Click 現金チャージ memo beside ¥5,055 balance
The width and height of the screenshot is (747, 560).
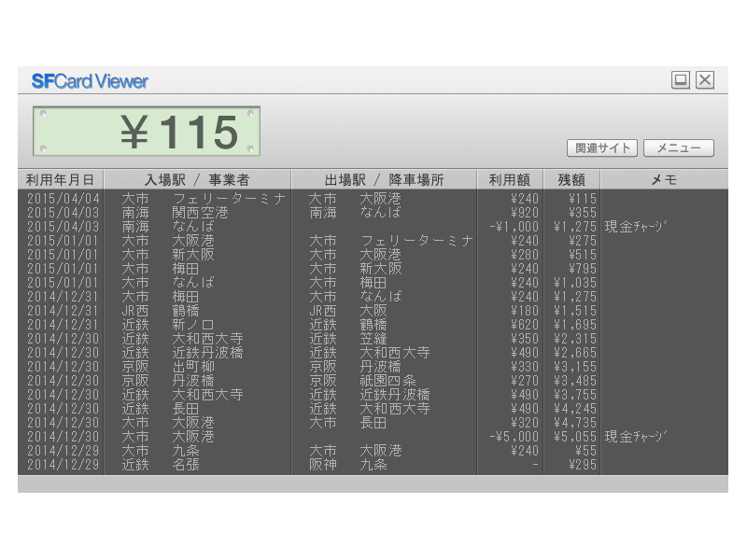(636, 437)
